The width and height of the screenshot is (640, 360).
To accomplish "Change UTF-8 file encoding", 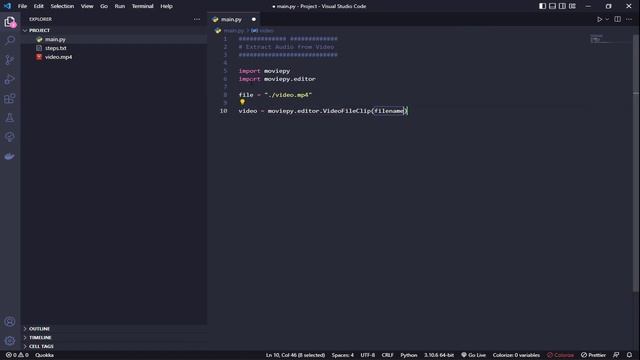I will 367,355.
